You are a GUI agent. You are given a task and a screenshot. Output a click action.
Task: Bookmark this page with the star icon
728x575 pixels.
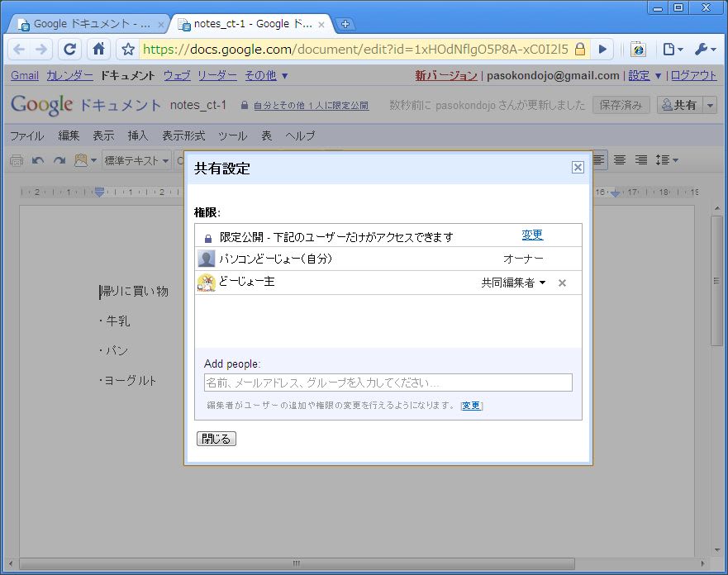pos(128,50)
